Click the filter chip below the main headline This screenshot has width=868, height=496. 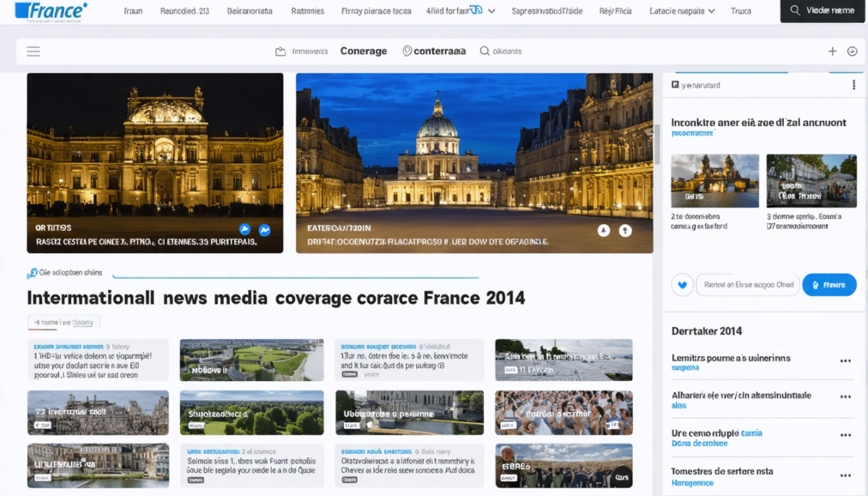tap(64, 322)
